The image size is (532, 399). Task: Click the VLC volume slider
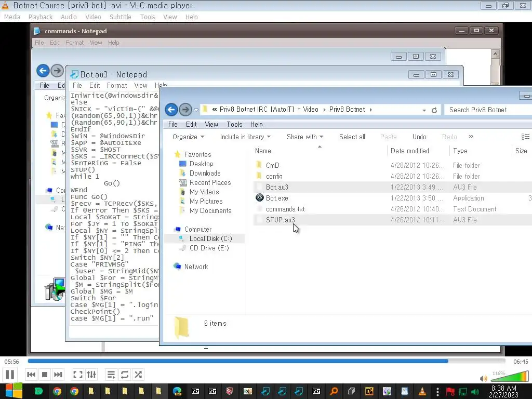510,377
